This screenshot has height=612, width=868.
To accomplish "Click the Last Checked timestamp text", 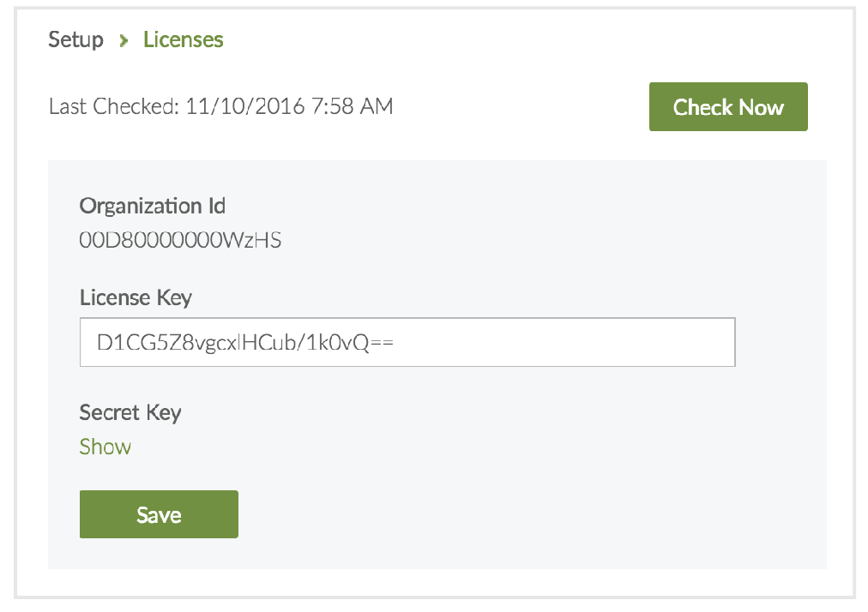I will click(220, 107).
